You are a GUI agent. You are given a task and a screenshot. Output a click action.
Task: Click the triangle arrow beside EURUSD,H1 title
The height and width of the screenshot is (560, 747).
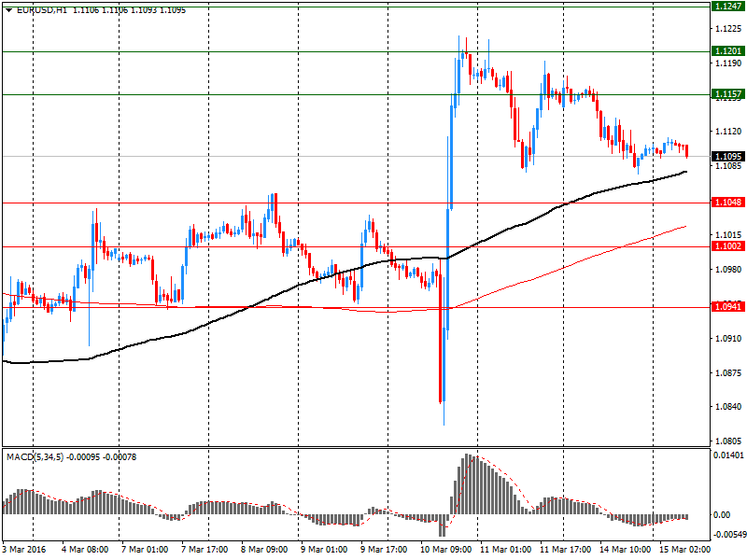pyautogui.click(x=8, y=10)
